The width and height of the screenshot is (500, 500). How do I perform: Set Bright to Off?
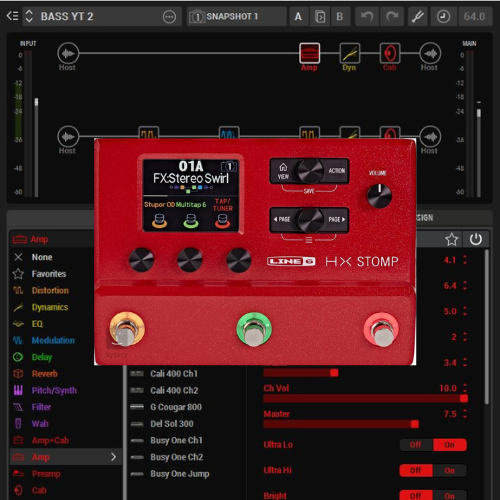click(x=416, y=495)
